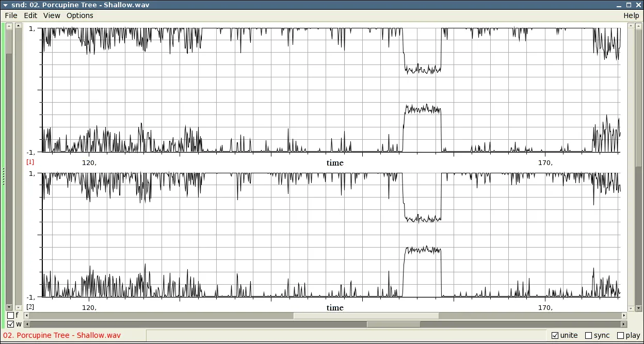This screenshot has height=344, width=644.
Task: Click the right arrow of the lower horizontal scrollbar
Action: tap(624, 324)
